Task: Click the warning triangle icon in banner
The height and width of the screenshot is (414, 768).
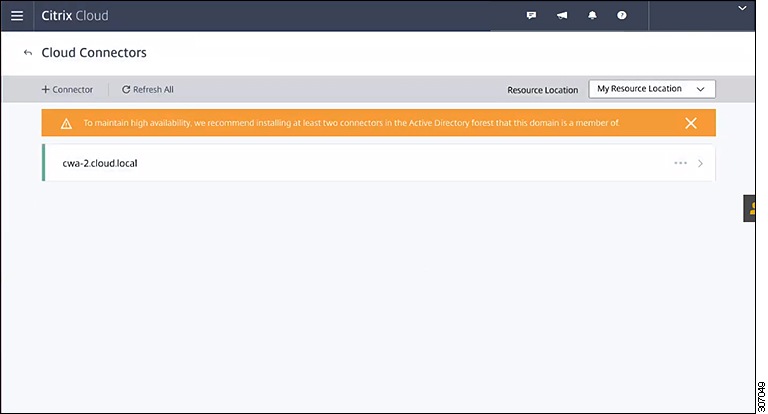Action: 66,124
